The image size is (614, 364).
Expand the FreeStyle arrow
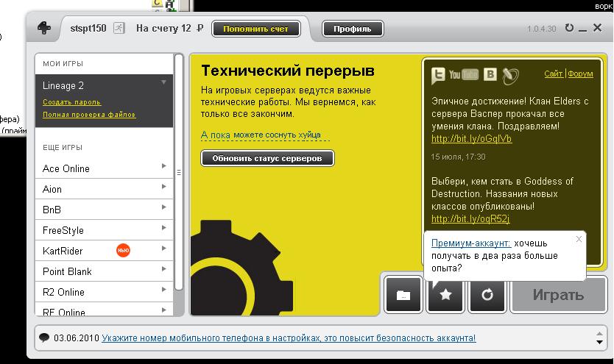[164, 227]
